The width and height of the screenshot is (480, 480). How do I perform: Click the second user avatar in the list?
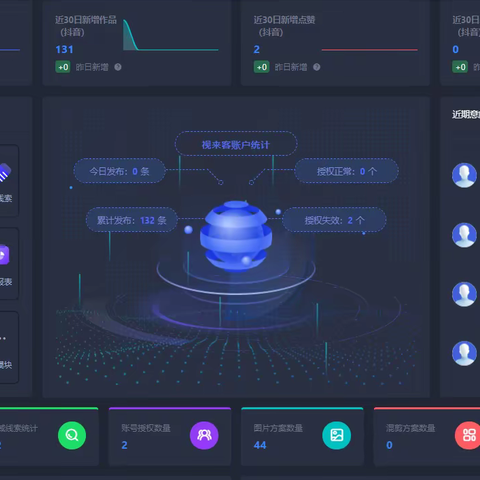(x=464, y=235)
